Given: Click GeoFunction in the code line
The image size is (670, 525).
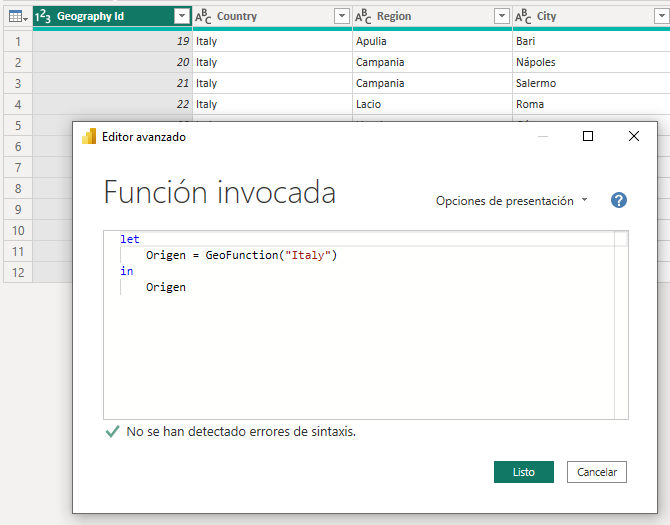Looking at the screenshot, I should [242, 255].
